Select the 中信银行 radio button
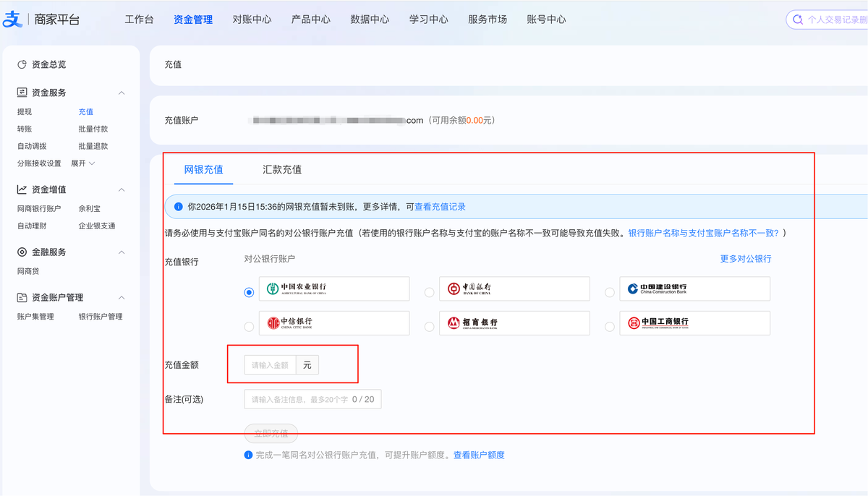The image size is (868, 496). 249,327
